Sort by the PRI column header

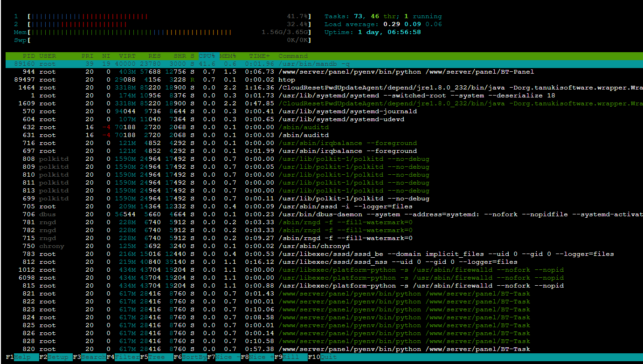coord(87,56)
